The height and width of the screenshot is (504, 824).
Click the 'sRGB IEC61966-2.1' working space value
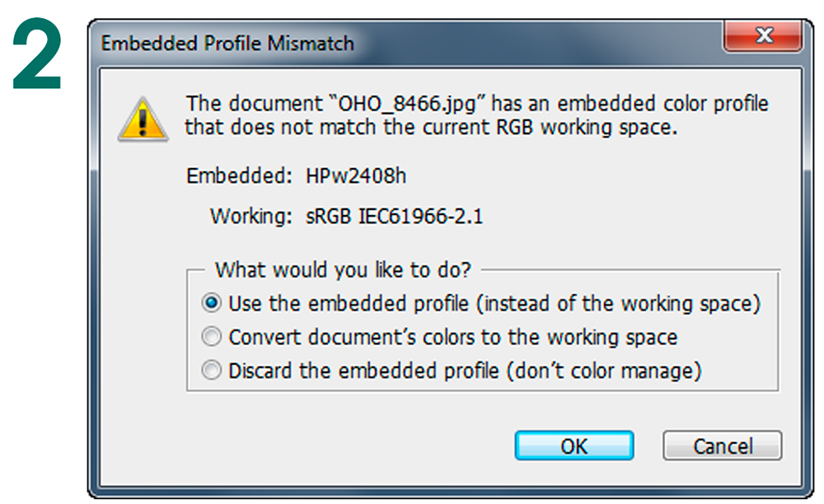(392, 217)
